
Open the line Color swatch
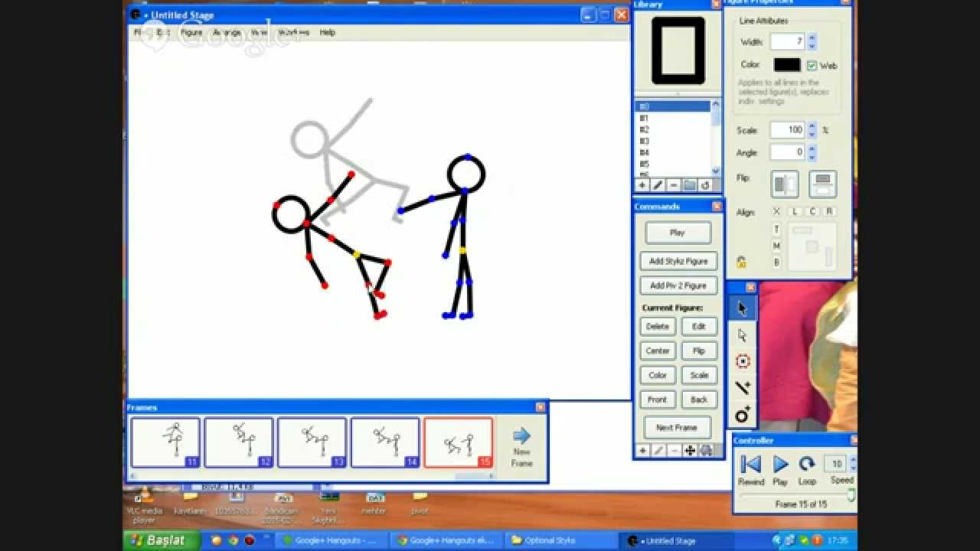787,65
